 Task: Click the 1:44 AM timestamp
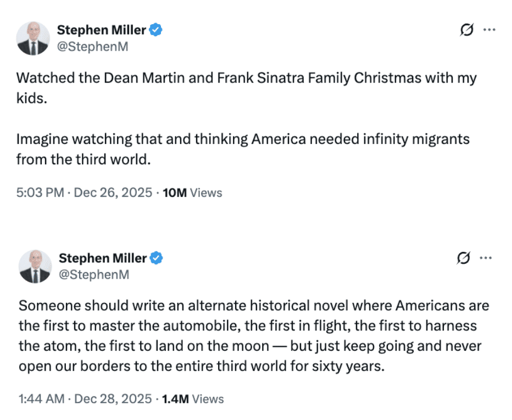[42, 399]
